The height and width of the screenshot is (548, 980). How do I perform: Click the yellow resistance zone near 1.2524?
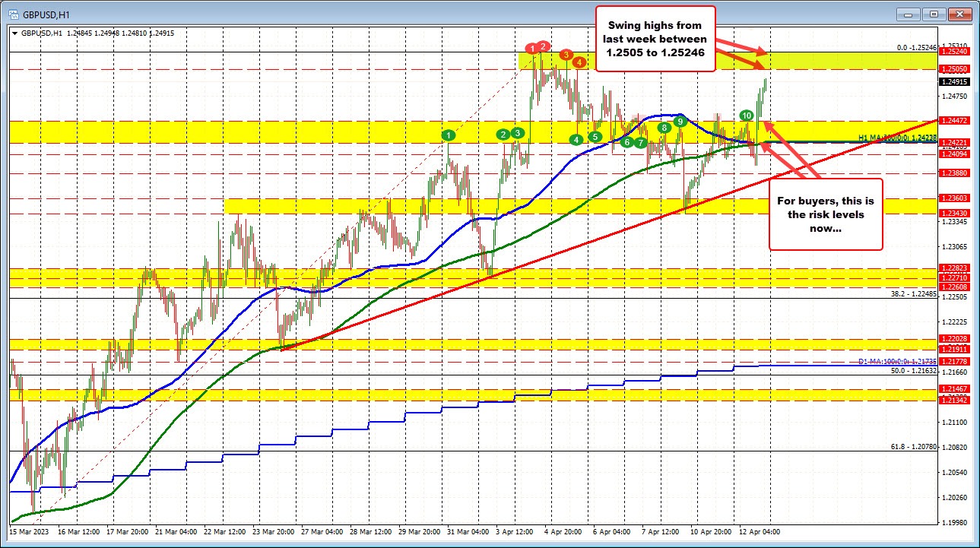coord(836,59)
